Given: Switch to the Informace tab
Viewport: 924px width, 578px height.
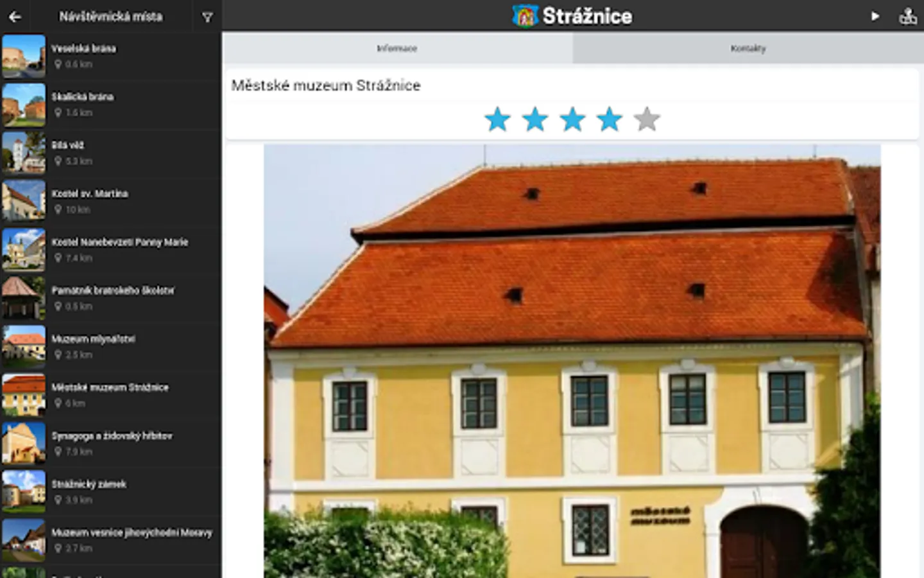Looking at the screenshot, I should point(397,48).
